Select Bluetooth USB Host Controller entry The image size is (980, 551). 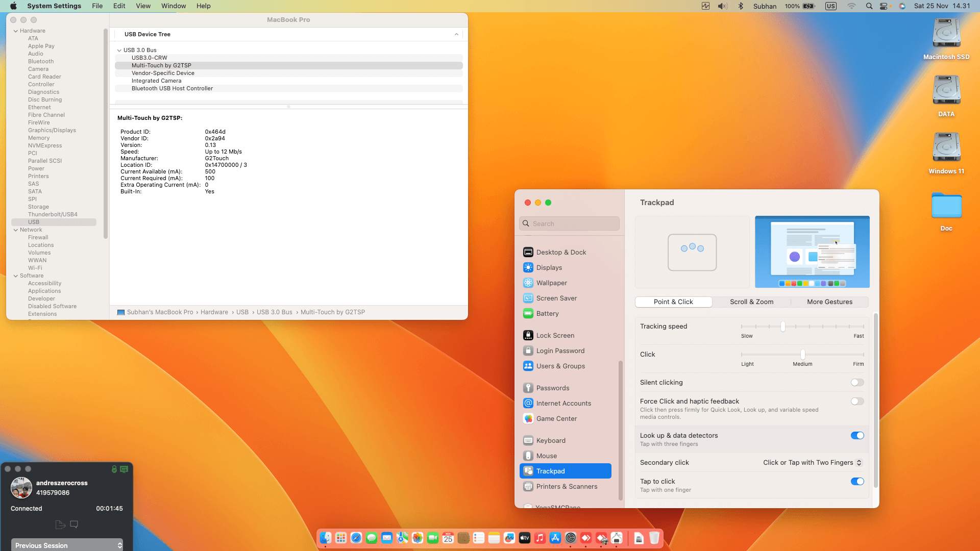point(172,88)
